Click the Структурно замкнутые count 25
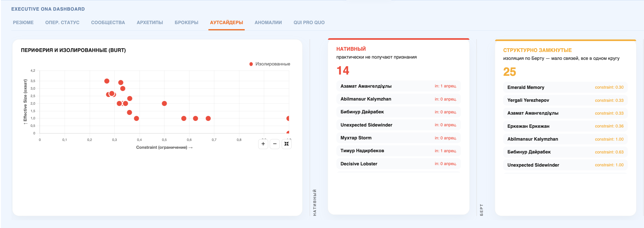This screenshot has height=228, width=644. point(509,72)
